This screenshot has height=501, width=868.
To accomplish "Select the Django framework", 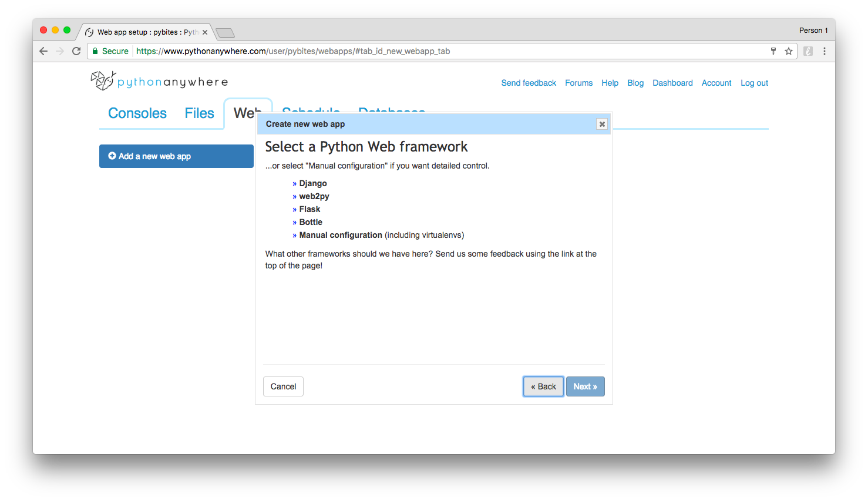I will (312, 183).
